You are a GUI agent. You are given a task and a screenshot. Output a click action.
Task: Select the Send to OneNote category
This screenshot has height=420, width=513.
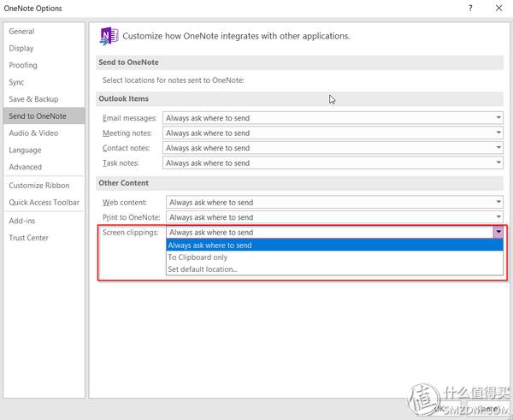tap(44, 115)
